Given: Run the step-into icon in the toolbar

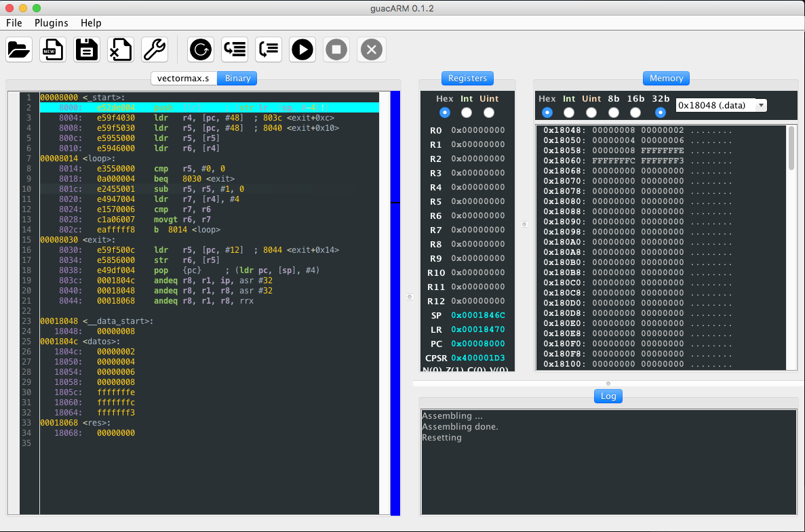Looking at the screenshot, I should tap(235, 49).
